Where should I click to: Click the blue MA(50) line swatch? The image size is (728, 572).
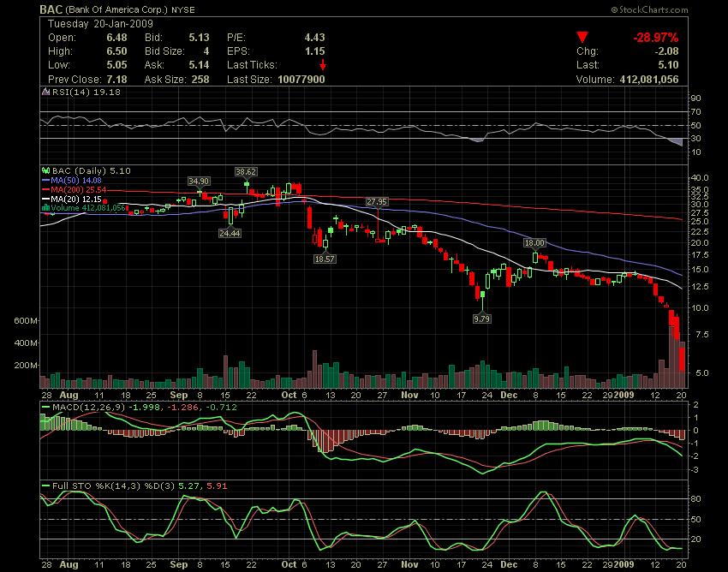[x=45, y=180]
